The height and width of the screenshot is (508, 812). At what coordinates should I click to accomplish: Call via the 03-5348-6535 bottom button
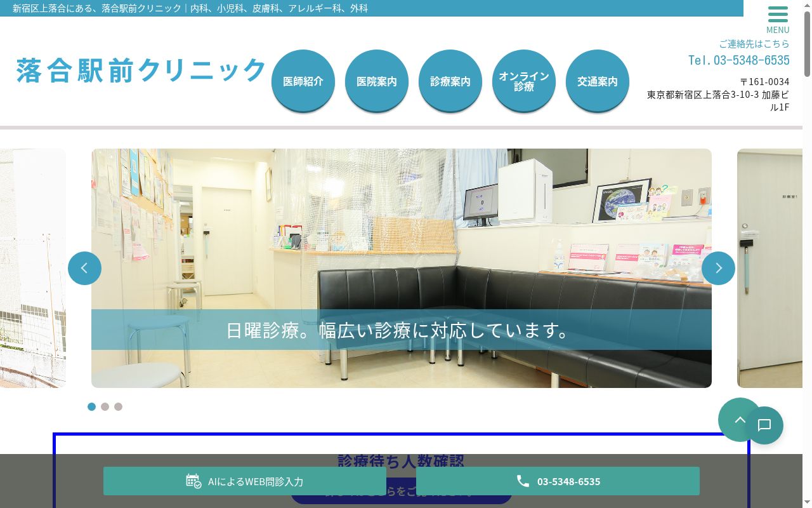tap(558, 481)
